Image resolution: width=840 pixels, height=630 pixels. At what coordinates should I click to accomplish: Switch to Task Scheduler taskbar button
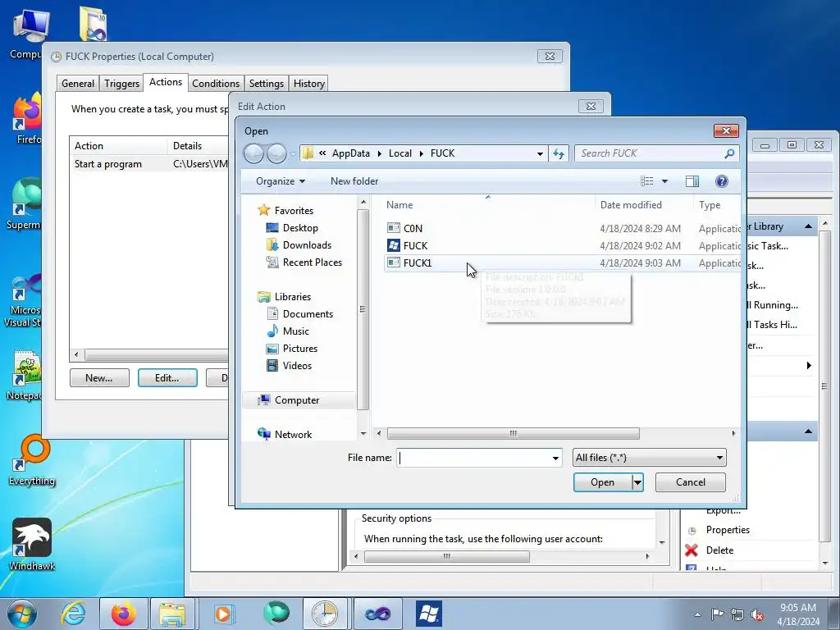pyautogui.click(x=325, y=614)
